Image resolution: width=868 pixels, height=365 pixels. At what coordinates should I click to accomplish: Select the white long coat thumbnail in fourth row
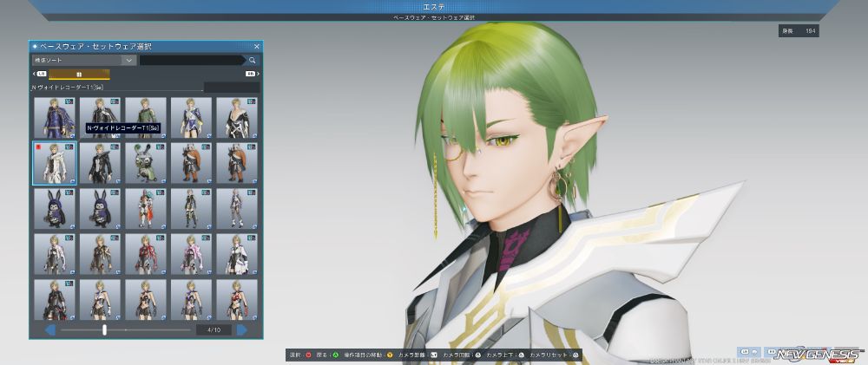tap(237, 254)
